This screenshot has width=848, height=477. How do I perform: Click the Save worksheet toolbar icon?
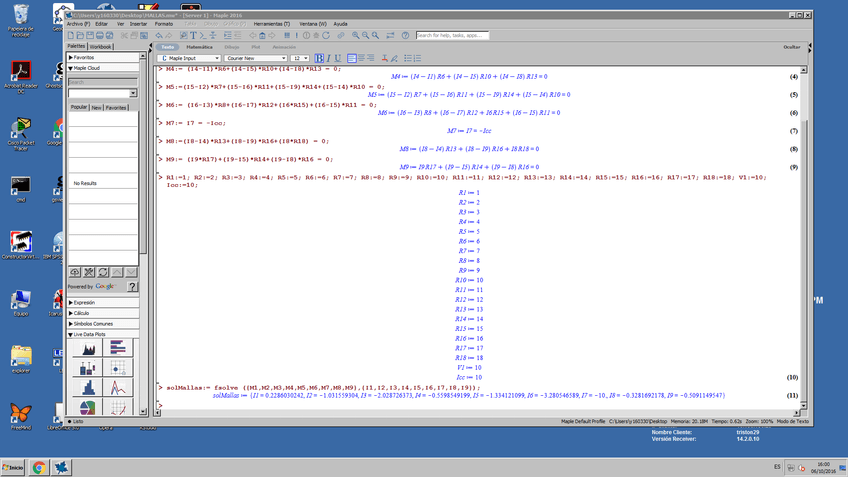(89, 36)
